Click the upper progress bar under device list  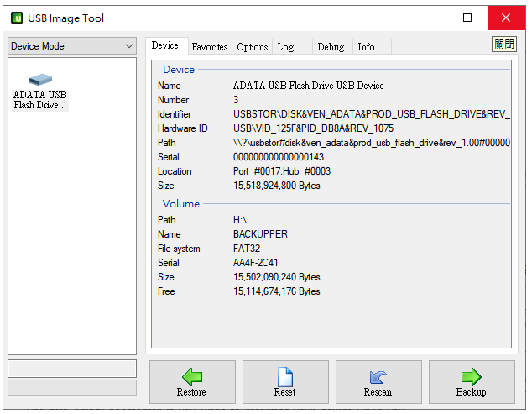pos(72,369)
